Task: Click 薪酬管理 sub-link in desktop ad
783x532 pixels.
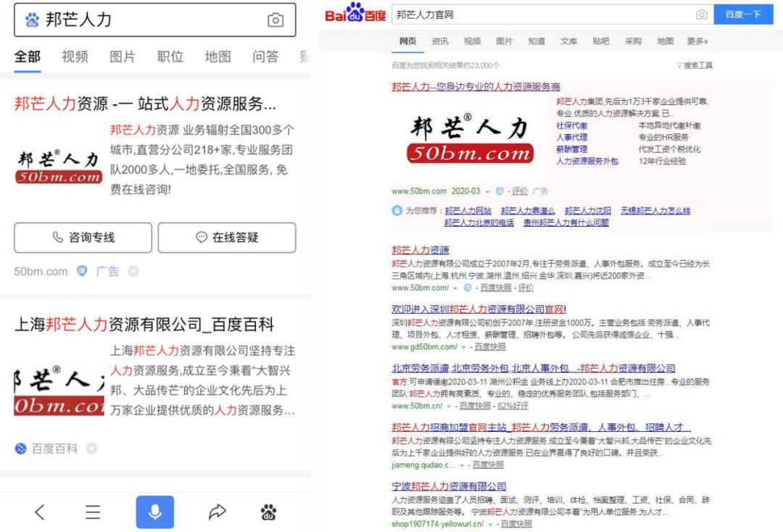Action: coord(572,149)
